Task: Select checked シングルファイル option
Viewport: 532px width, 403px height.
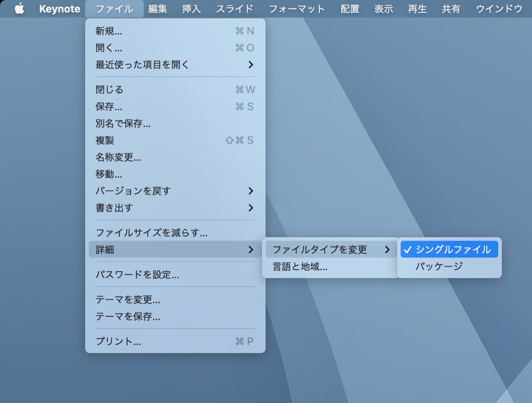Action: tap(449, 249)
